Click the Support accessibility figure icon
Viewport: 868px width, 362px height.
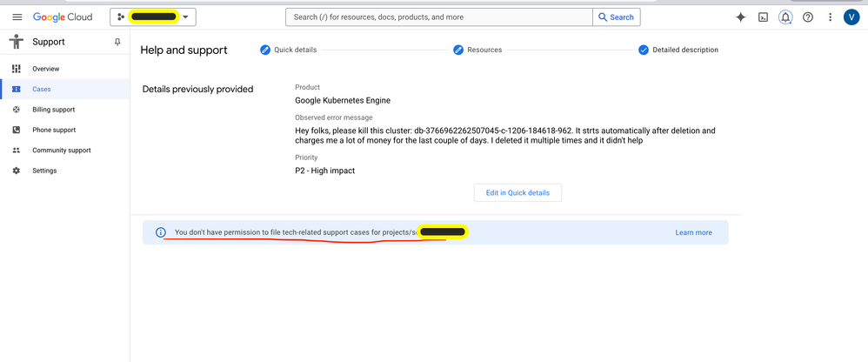click(x=17, y=42)
